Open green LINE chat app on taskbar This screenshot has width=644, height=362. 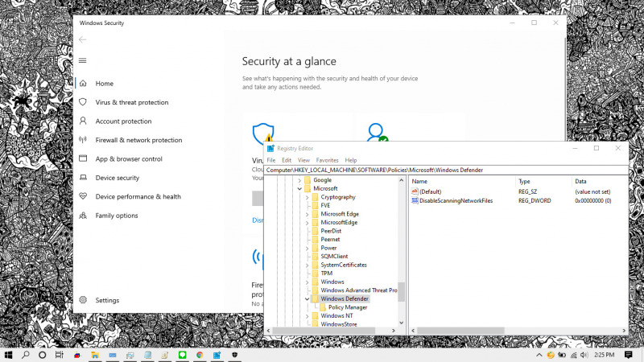[183, 355]
